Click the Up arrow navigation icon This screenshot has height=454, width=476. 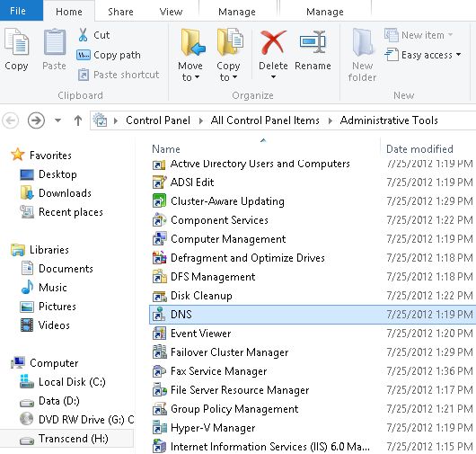click(78, 120)
